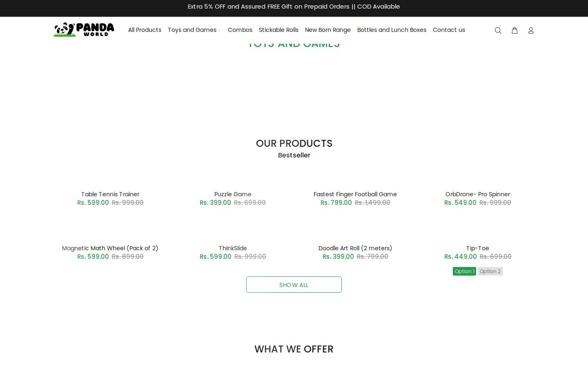
Task: Open Puzzle Game product link
Action: tap(233, 194)
